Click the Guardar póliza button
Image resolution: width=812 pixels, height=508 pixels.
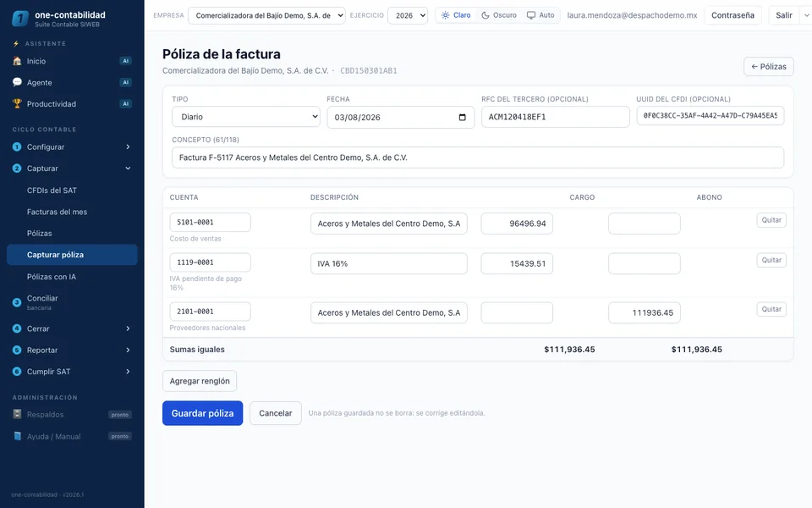202,413
